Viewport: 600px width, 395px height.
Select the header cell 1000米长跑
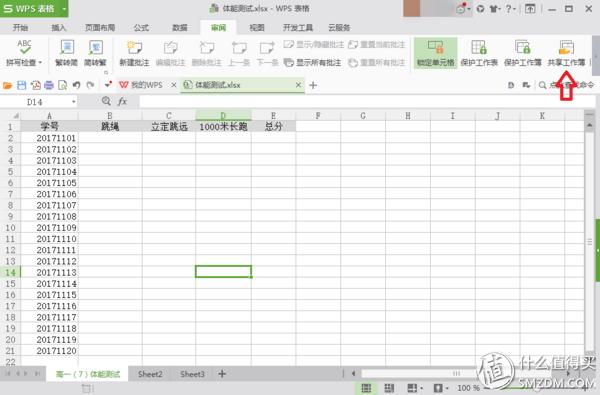[223, 127]
